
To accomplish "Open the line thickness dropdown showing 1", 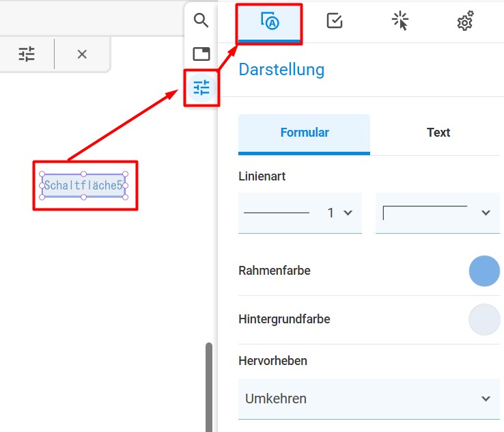I will (300, 213).
